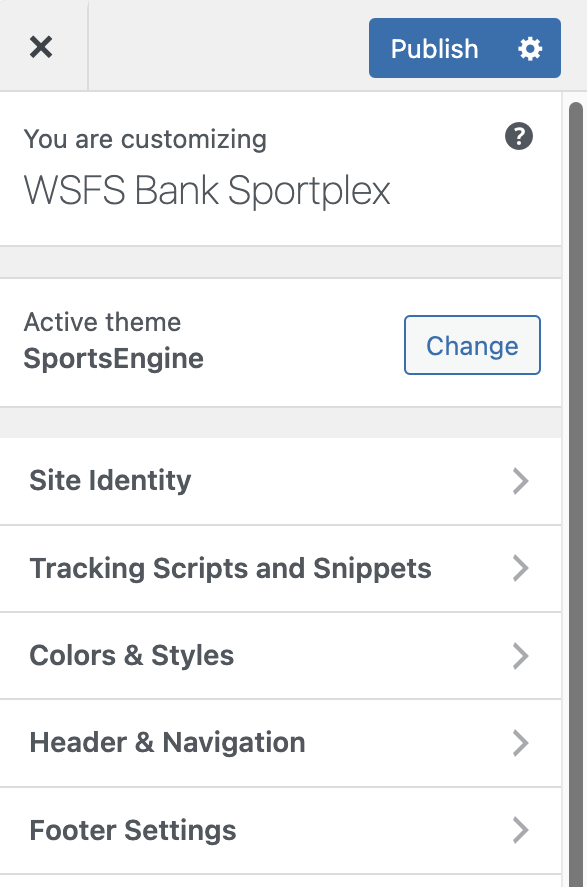Click the SportsEngine theme name
Viewport: 587px width, 887px height.
click(x=113, y=359)
